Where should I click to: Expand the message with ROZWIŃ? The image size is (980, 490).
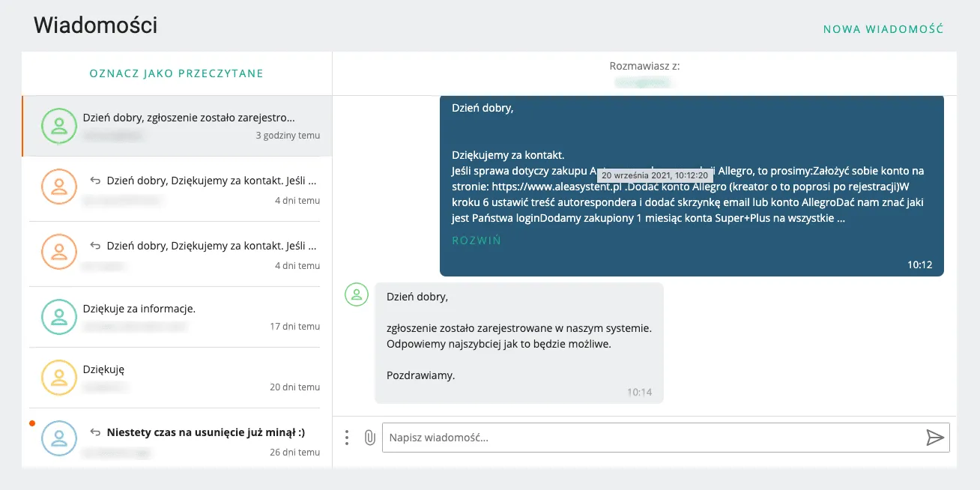click(x=477, y=241)
